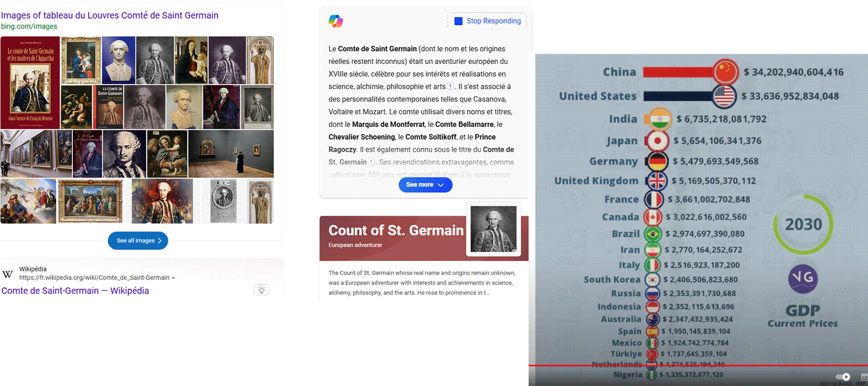Click the 'Count of St. Germain' card title

pos(396,230)
